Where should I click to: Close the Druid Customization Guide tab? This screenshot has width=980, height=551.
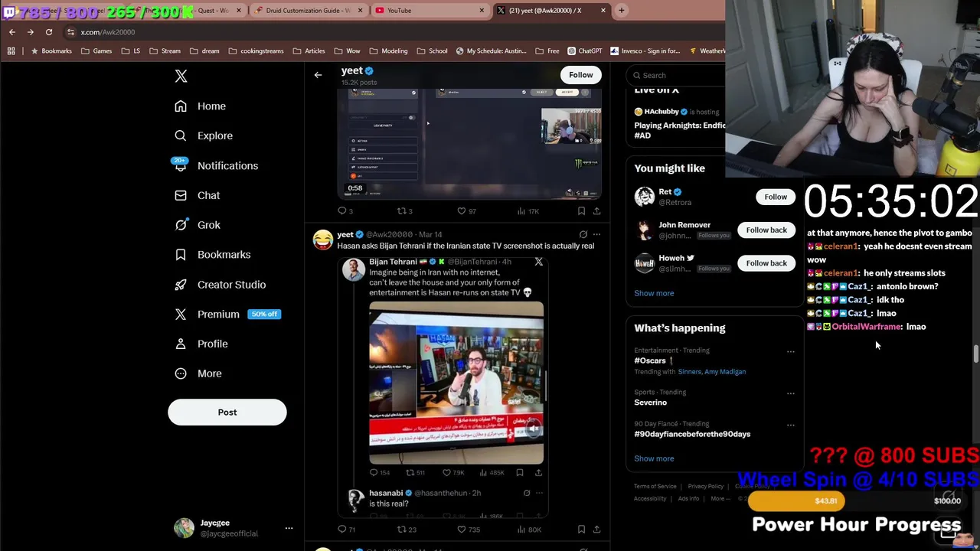(360, 10)
